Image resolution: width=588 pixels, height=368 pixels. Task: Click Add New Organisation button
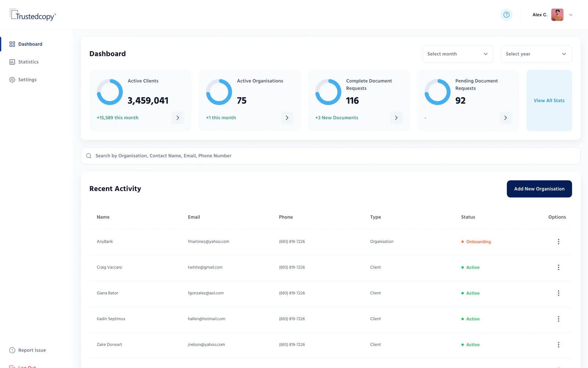(539, 189)
